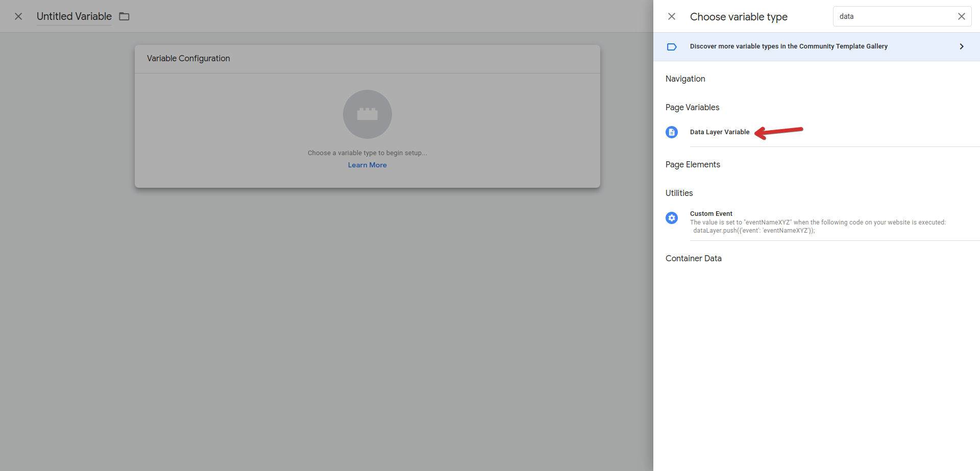
Task: Click the Variable Configuration card header
Action: (188, 59)
